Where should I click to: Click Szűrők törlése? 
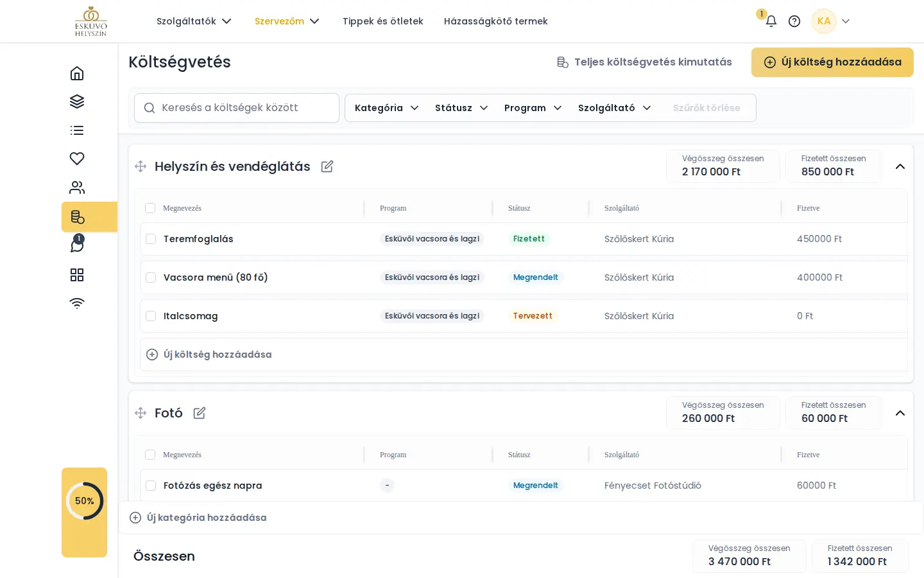point(706,108)
